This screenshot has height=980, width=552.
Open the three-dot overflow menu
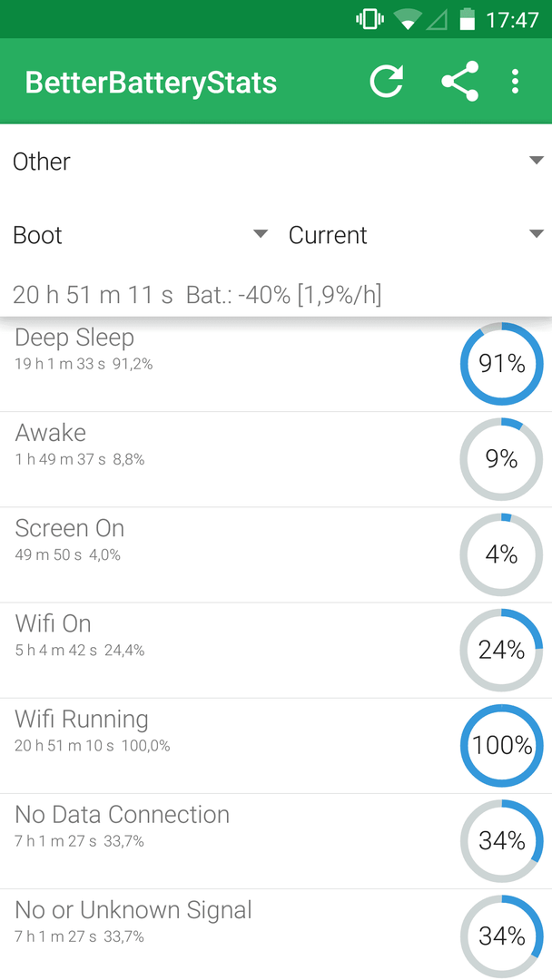tap(515, 82)
